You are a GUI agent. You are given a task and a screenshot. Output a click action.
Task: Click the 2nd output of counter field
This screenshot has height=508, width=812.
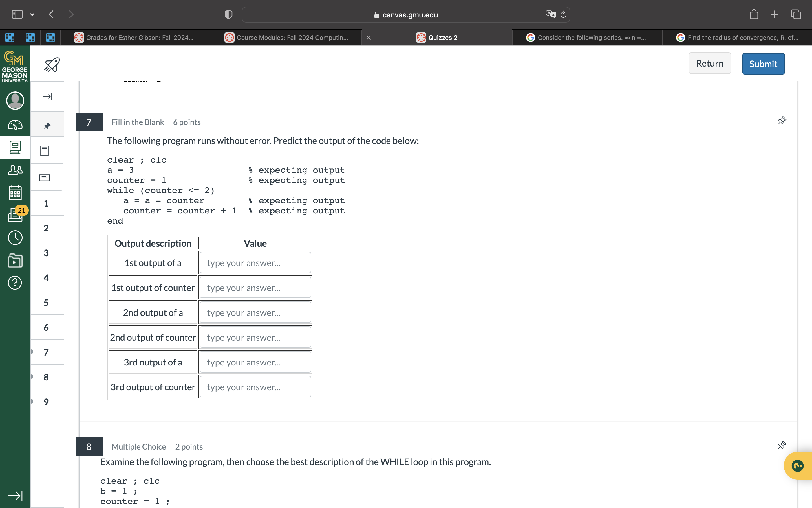click(x=255, y=338)
